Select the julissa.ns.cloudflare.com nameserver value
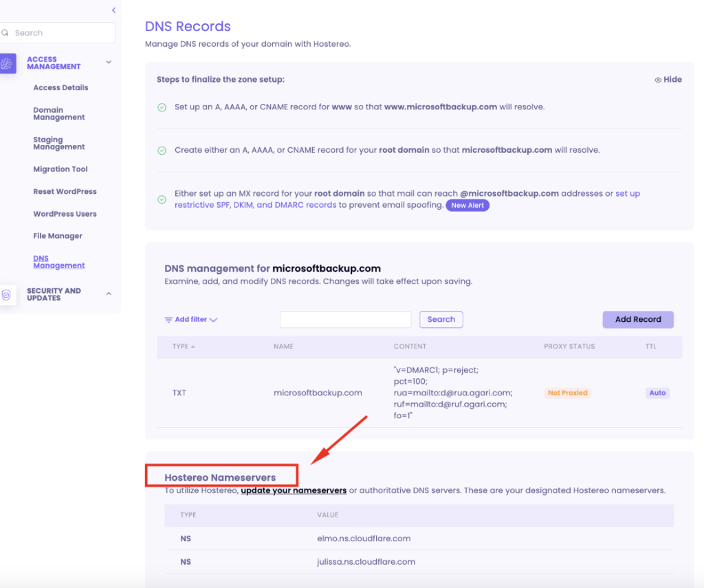The width and height of the screenshot is (704, 588). pyautogui.click(x=366, y=562)
